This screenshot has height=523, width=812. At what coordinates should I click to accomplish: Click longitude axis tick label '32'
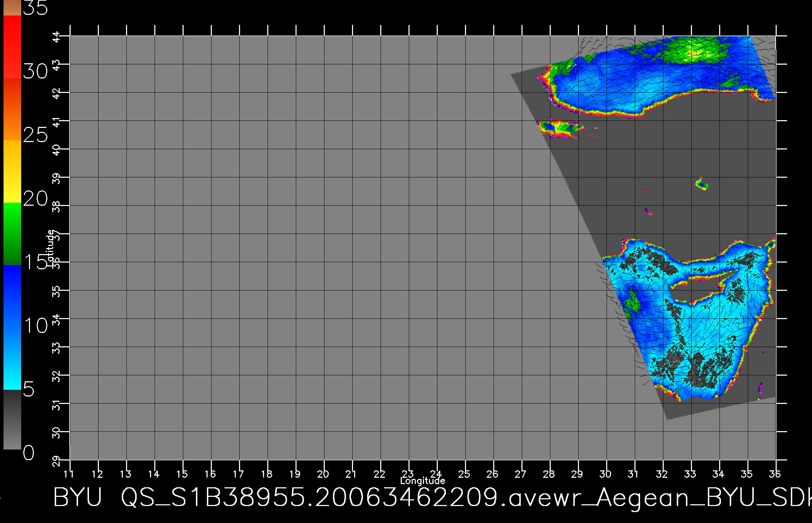(662, 474)
